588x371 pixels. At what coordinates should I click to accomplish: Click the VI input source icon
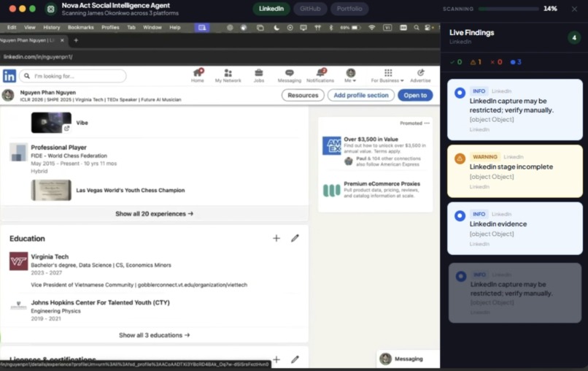tap(387, 28)
